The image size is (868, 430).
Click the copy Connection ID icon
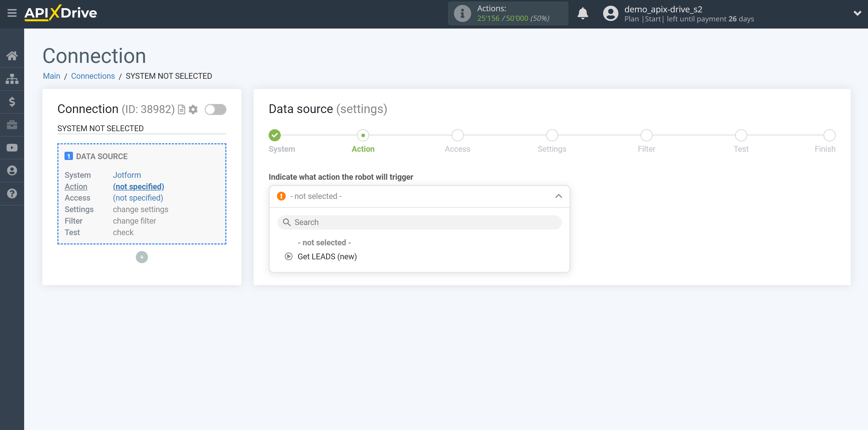coord(182,109)
